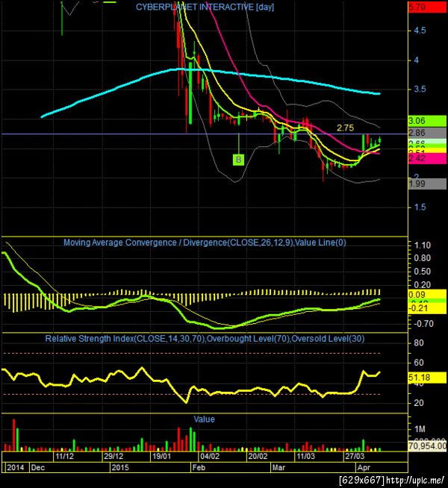448x488 pixels.
Task: Click the green 3.06 price label
Action: coord(427,121)
